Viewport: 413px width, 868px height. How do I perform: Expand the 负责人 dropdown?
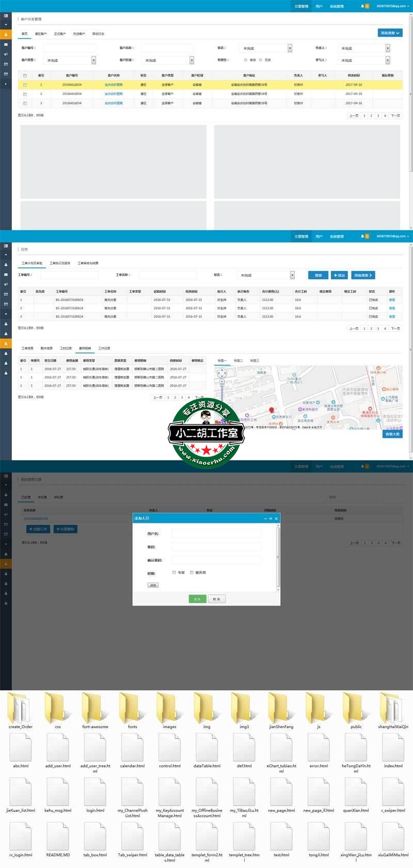point(388,48)
